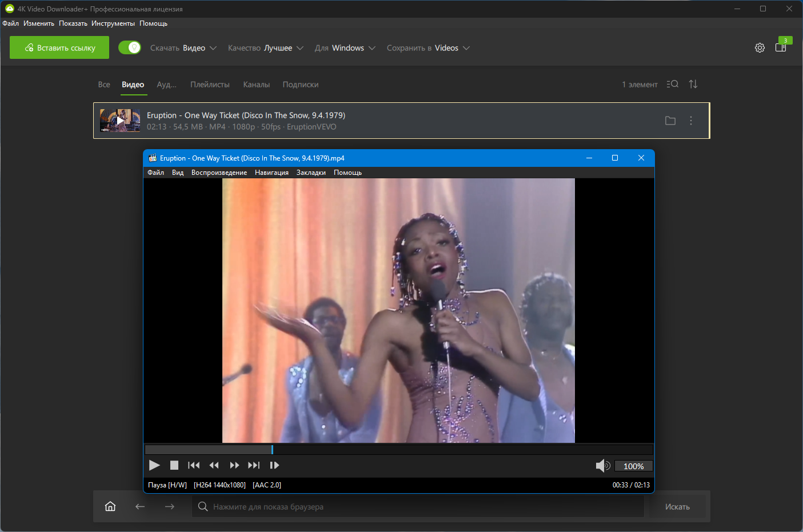
Task: Open the 'Воспроизведение' menu in the player
Action: (x=219, y=173)
